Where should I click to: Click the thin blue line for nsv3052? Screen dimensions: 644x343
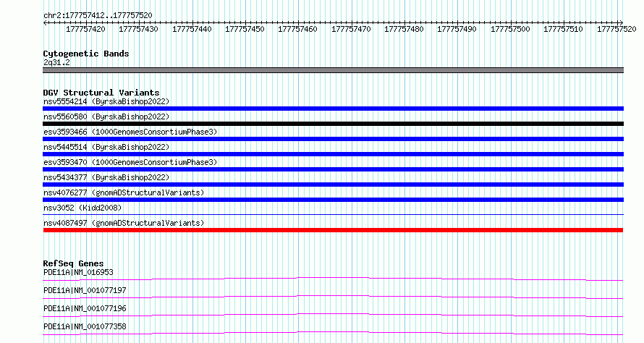click(333, 214)
